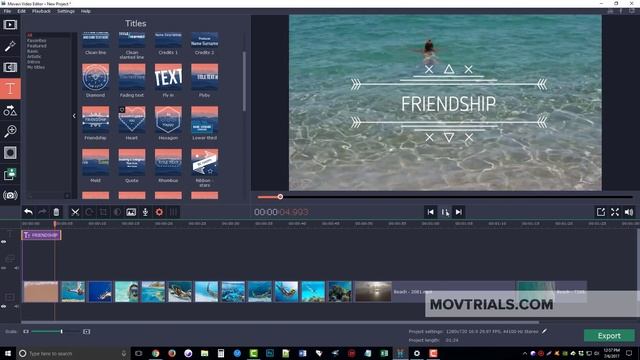Click the titles list vertical scrollbar

point(244,81)
